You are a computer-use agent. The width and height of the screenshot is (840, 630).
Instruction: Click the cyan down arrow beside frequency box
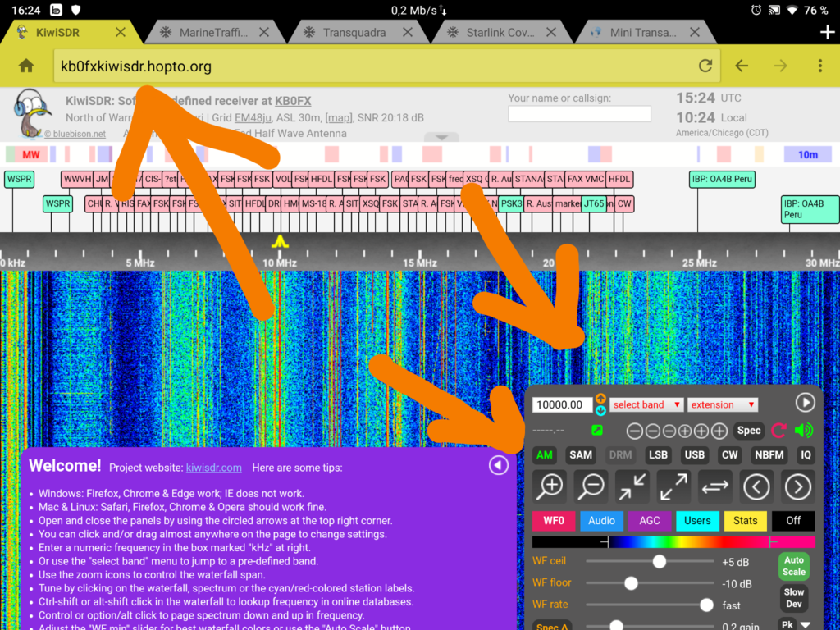click(x=600, y=410)
